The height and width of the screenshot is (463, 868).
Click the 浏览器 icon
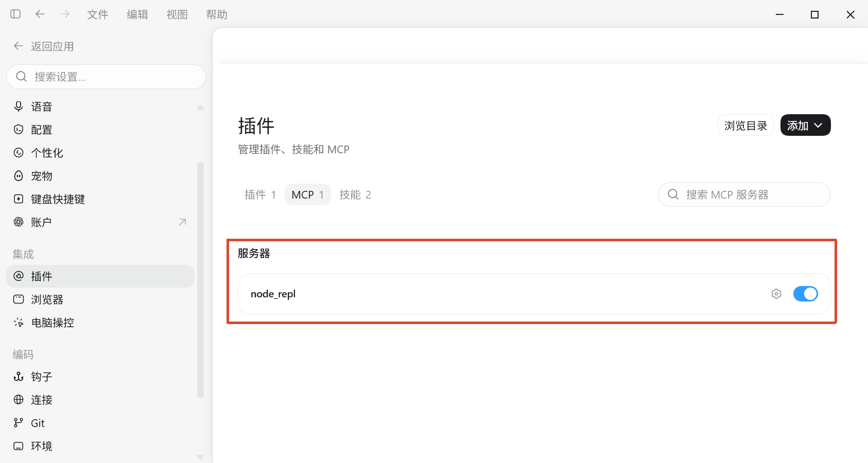coord(19,299)
